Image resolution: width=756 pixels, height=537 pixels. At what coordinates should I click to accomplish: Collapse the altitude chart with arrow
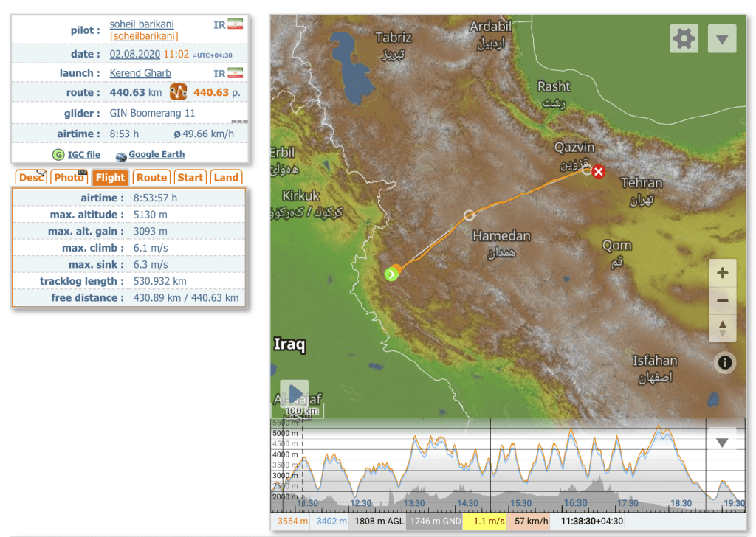721,442
